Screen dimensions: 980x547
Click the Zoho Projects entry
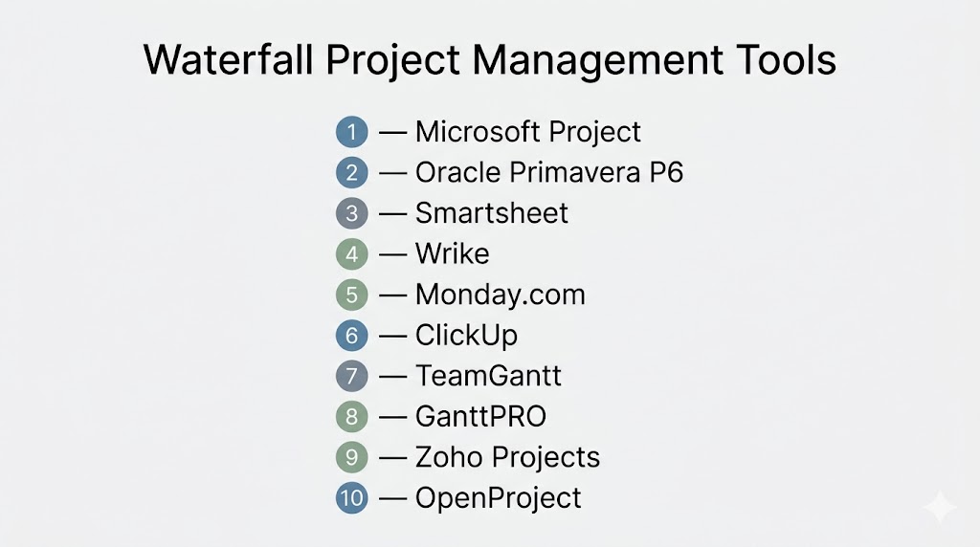tap(507, 457)
